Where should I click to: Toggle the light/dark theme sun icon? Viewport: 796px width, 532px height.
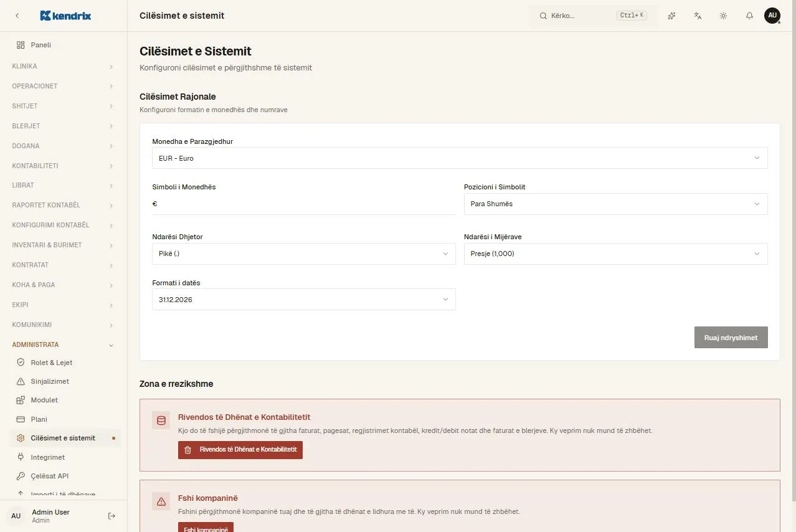(723, 16)
